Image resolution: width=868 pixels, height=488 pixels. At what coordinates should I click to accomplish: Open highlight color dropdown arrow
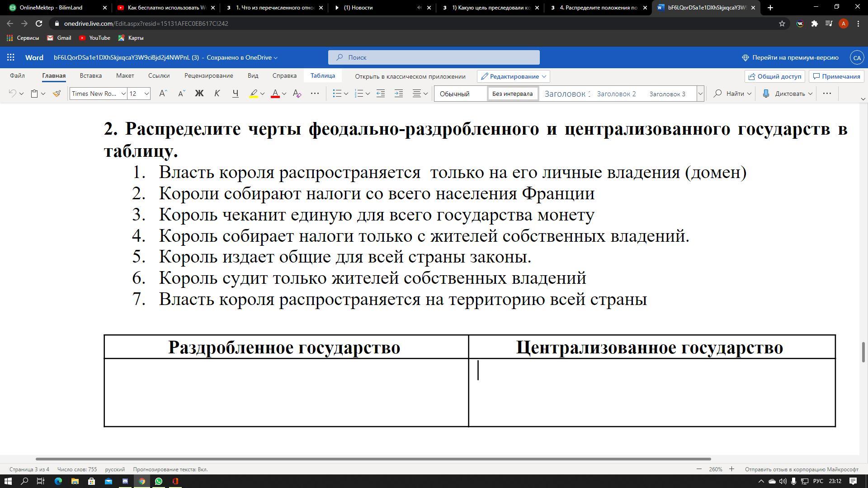point(262,94)
